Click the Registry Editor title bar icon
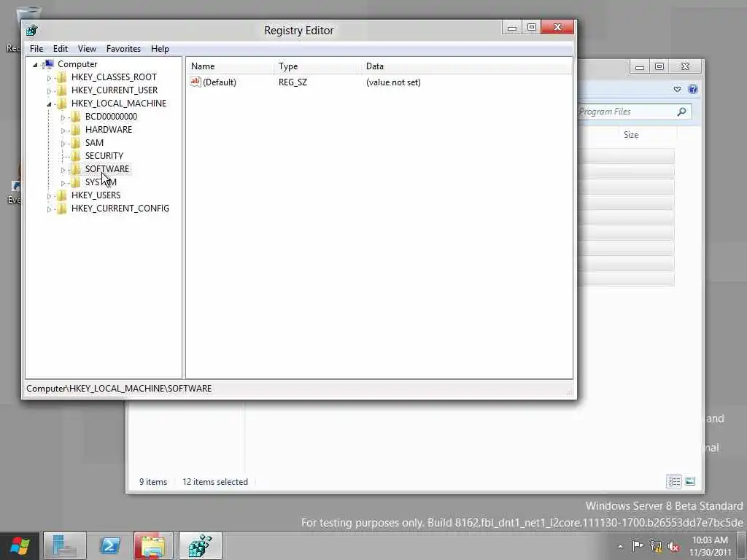This screenshot has height=560, width=747. pos(32,31)
